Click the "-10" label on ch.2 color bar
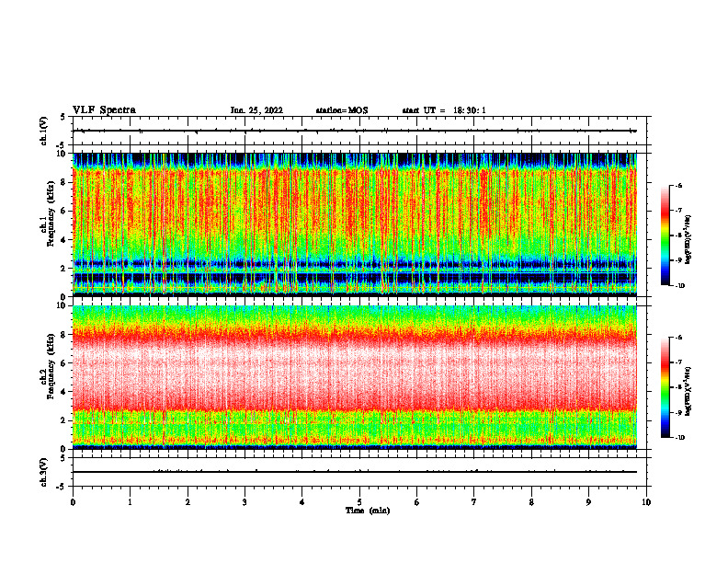 680,438
